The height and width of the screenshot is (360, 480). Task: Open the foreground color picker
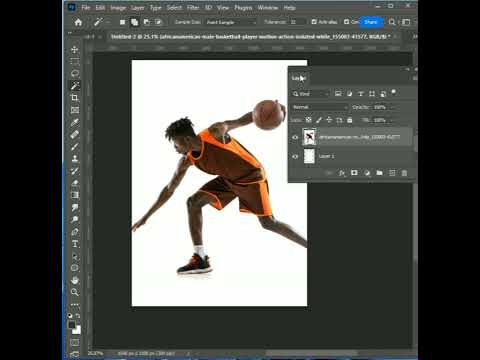72,325
